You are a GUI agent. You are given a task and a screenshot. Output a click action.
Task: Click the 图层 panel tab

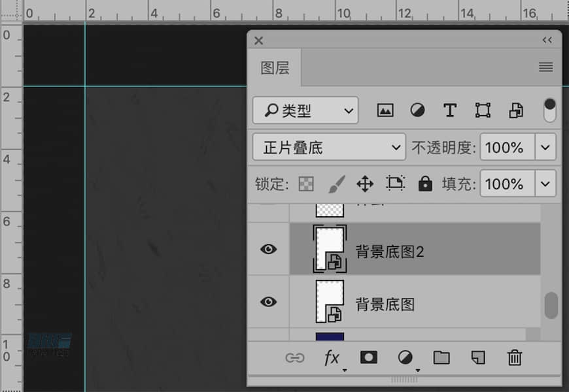coord(274,67)
